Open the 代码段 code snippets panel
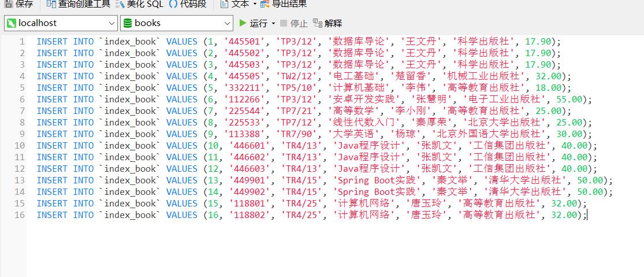Image resolution: width=644 pixels, height=277 pixels. pos(187,4)
